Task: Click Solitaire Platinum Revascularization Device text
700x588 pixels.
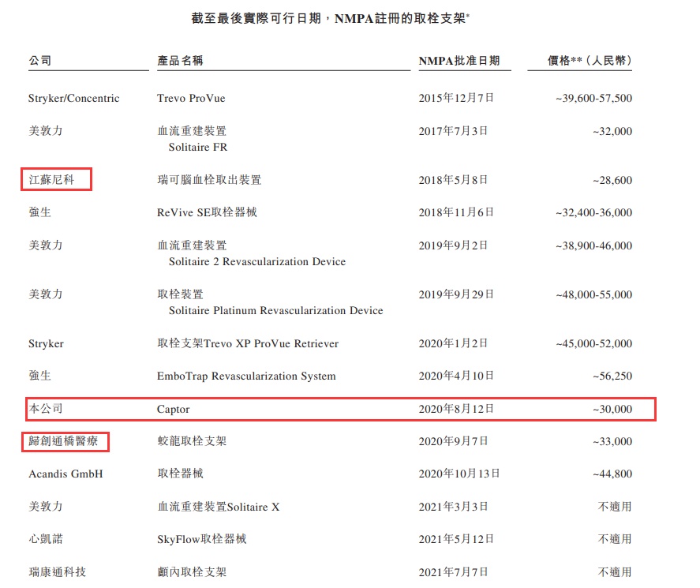Action: (x=276, y=311)
